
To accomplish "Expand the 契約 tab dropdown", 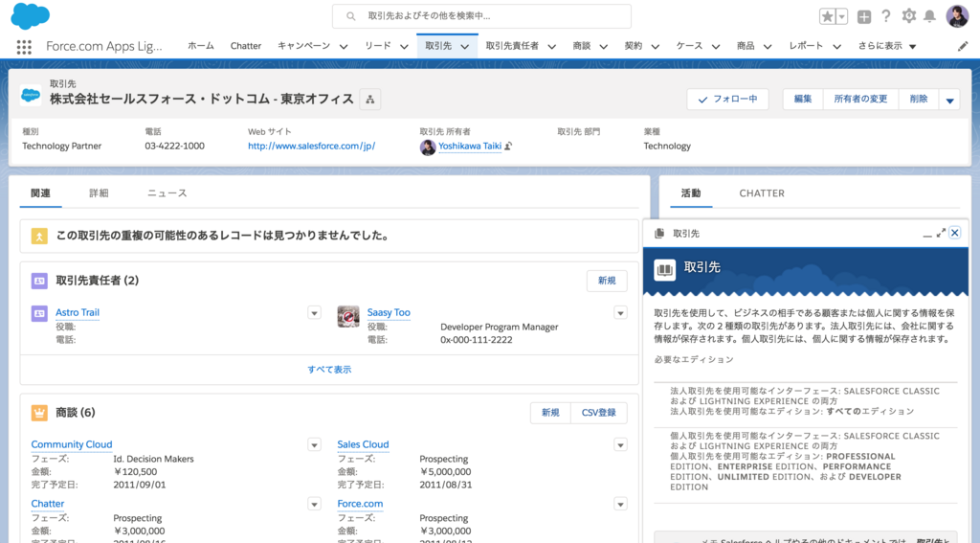I will (655, 47).
